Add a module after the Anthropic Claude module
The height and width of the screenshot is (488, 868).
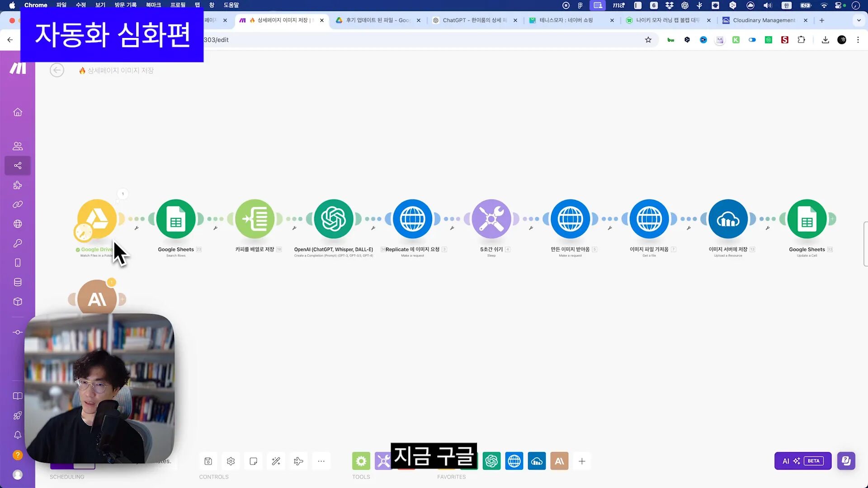(x=122, y=299)
